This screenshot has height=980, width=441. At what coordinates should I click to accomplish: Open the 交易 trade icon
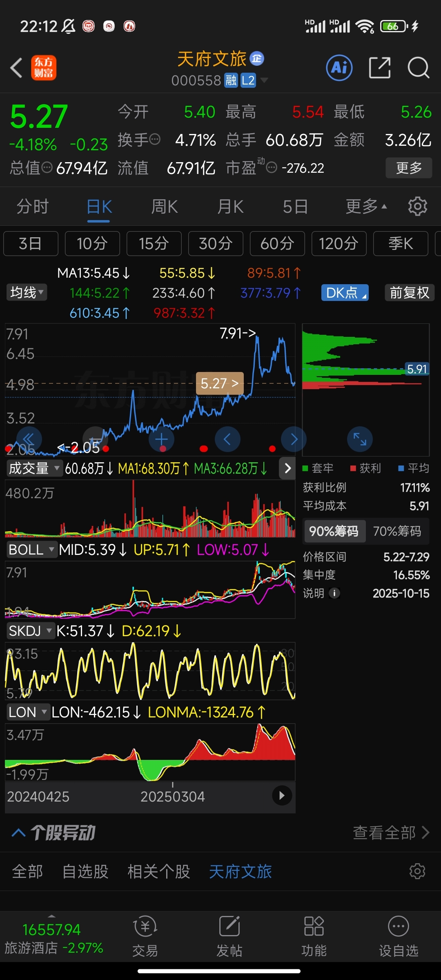click(145, 937)
